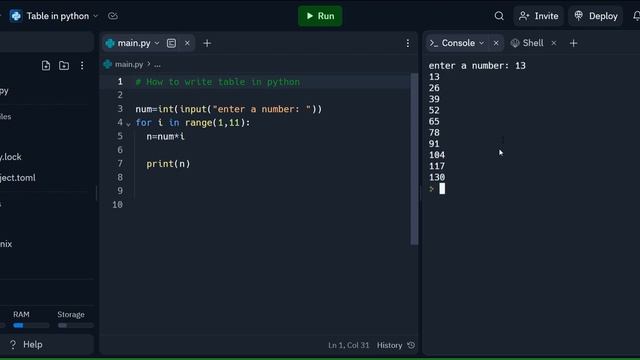The width and height of the screenshot is (640, 360).
Task: Click the Replit project logo icon
Action: (x=16, y=16)
